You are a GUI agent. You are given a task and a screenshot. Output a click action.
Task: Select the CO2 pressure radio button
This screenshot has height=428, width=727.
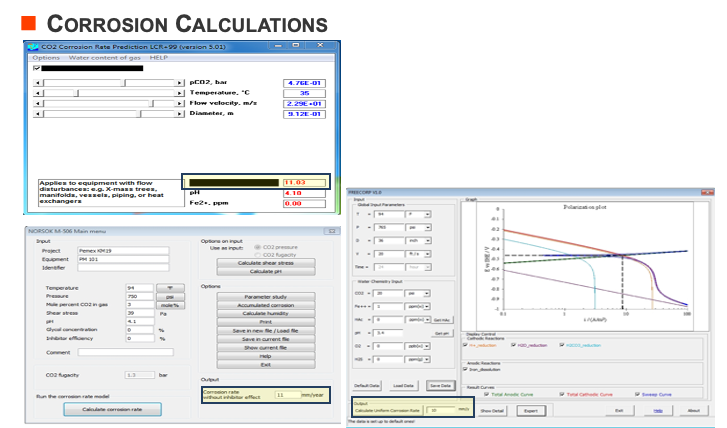click(x=257, y=246)
